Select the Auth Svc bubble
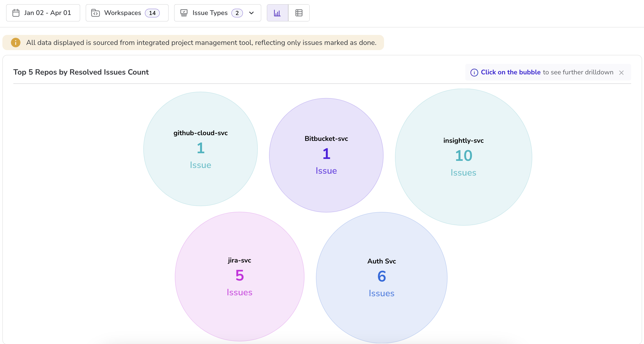644x344 pixels. click(x=381, y=277)
